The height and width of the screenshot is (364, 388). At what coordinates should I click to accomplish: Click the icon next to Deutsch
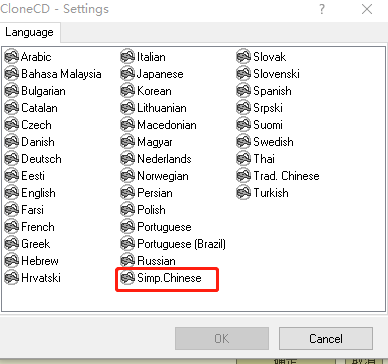pos(12,159)
